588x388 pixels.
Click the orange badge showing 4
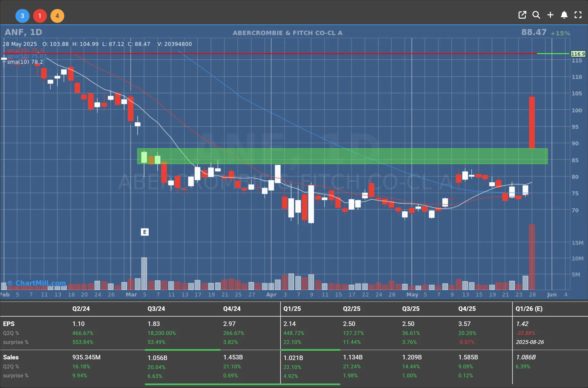(x=57, y=16)
